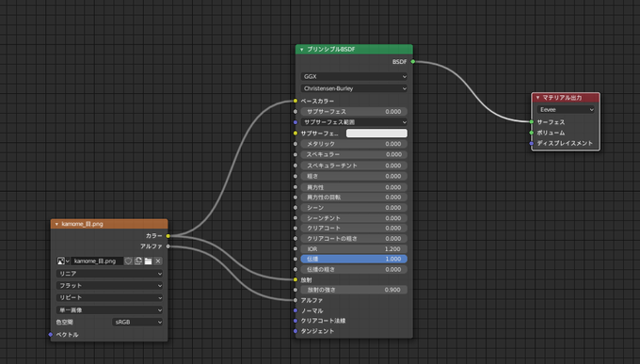Click the image browse icon in kamome node
The image size is (640, 364).
click(x=63, y=261)
